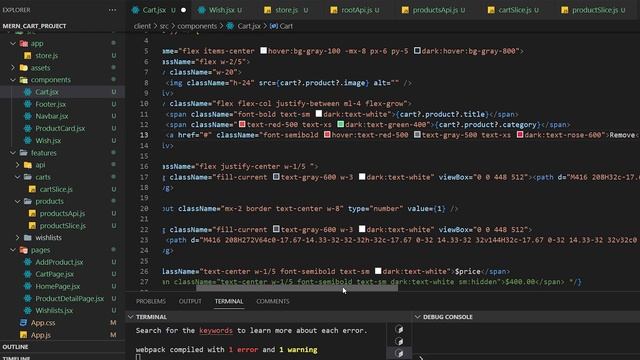
Task: Expand the assets folder
Action: click(13, 68)
